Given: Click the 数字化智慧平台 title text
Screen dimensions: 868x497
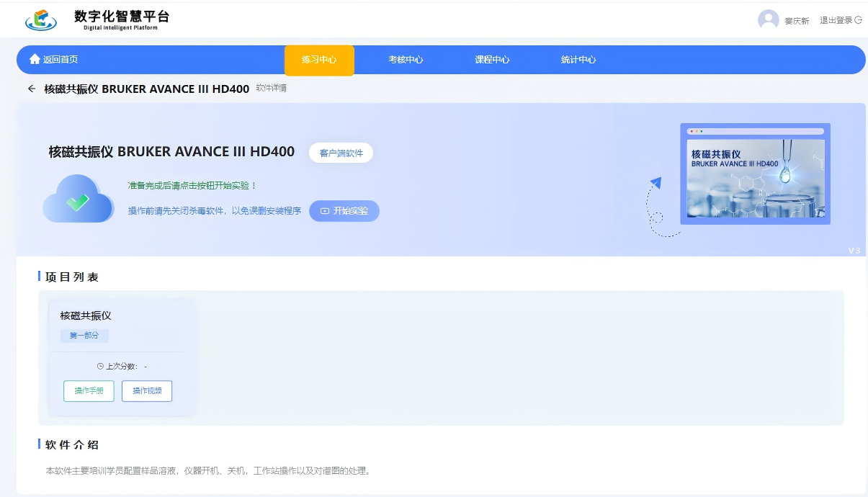Looking at the screenshot, I should 122,17.
